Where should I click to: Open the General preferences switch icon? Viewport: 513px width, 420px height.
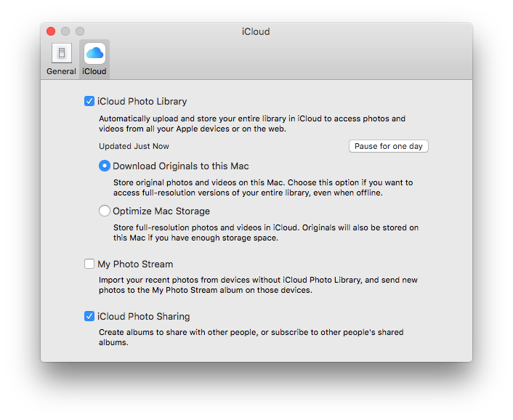(x=61, y=53)
